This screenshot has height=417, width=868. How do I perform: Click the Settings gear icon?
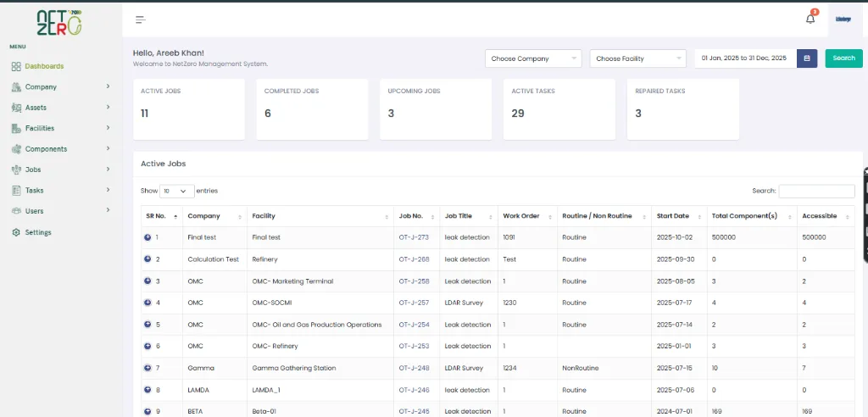pos(16,232)
